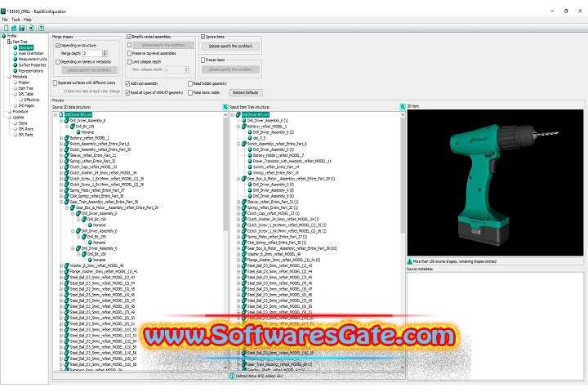
Task: Open Axes Orientation settings in sidebar
Action: point(31,53)
